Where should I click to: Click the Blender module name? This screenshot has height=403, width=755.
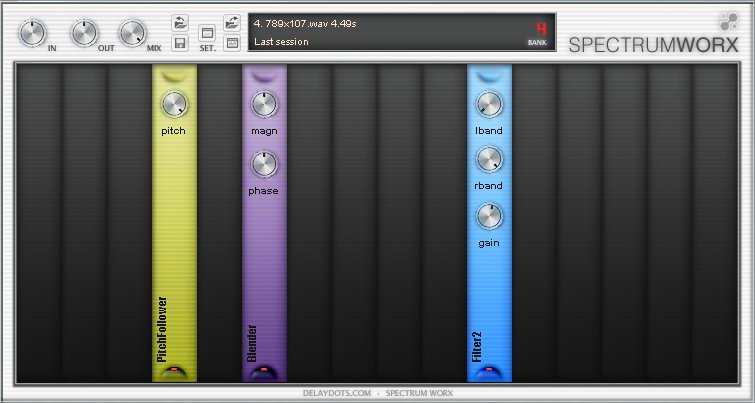[x=251, y=343]
